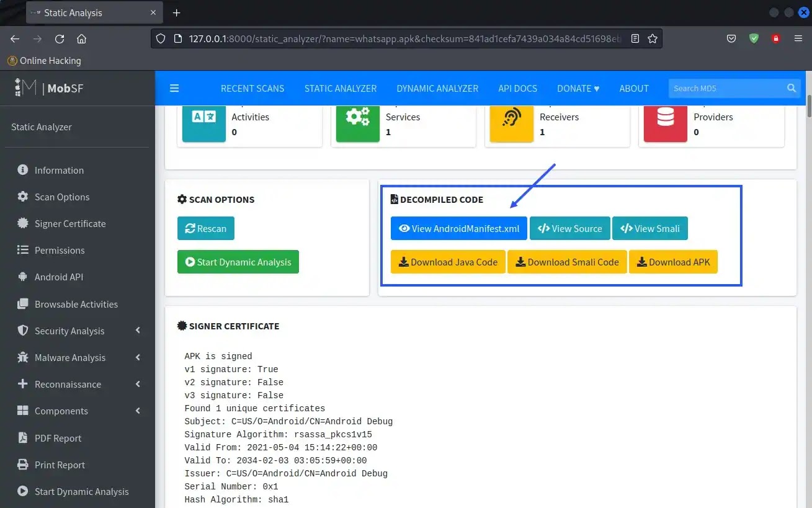The width and height of the screenshot is (812, 508).
Task: Open the Online Hacking bookmark
Action: click(44, 61)
